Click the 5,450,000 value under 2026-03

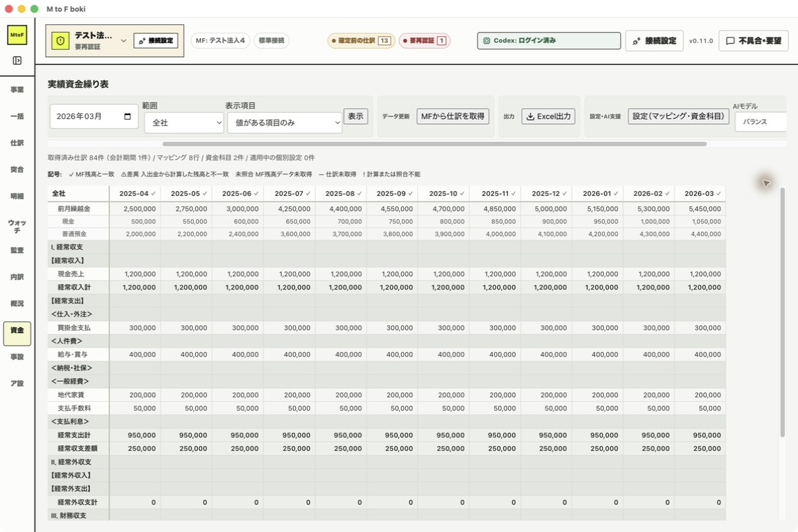click(x=704, y=209)
